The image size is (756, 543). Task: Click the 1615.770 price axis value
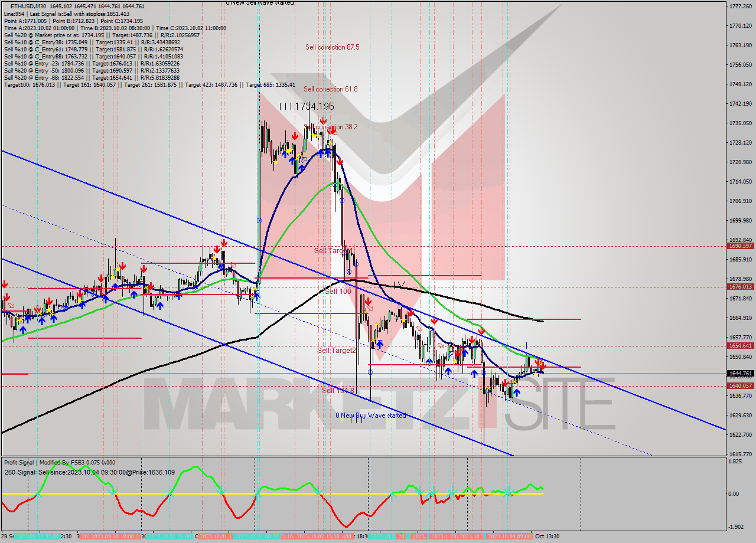pos(740,454)
